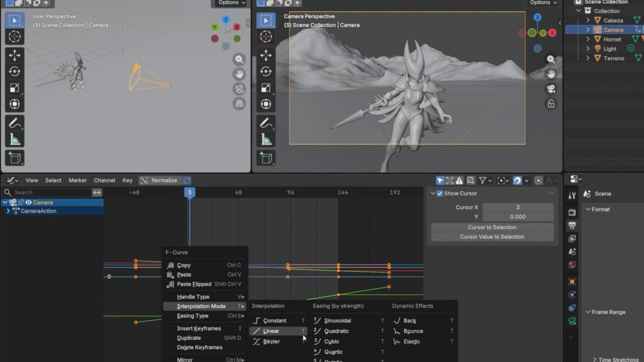
Task: Select the Add Cube tool in left viewport
Action: [x=14, y=158]
